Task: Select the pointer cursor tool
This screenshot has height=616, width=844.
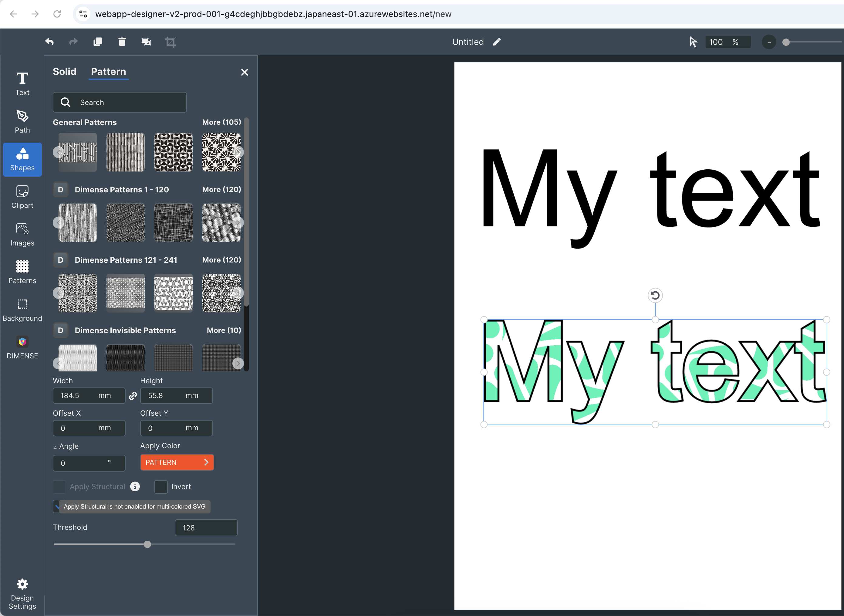Action: [693, 42]
